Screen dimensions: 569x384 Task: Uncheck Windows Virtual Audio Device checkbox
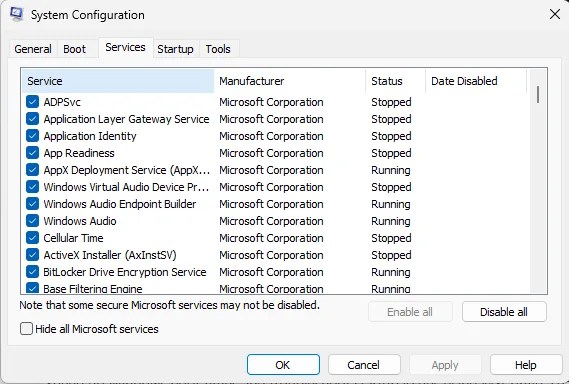pos(33,187)
